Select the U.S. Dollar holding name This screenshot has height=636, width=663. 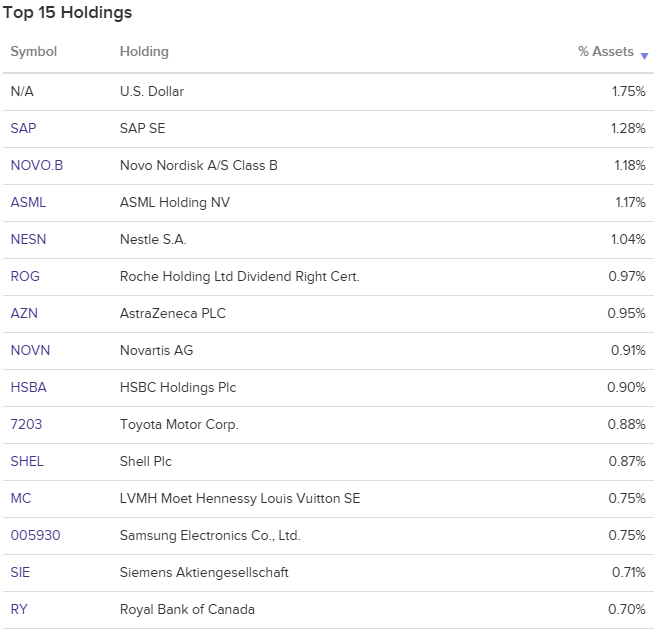[152, 91]
